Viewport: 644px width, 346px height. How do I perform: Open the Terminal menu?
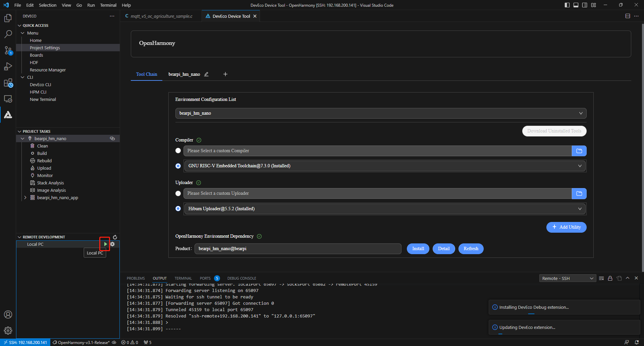pos(108,5)
